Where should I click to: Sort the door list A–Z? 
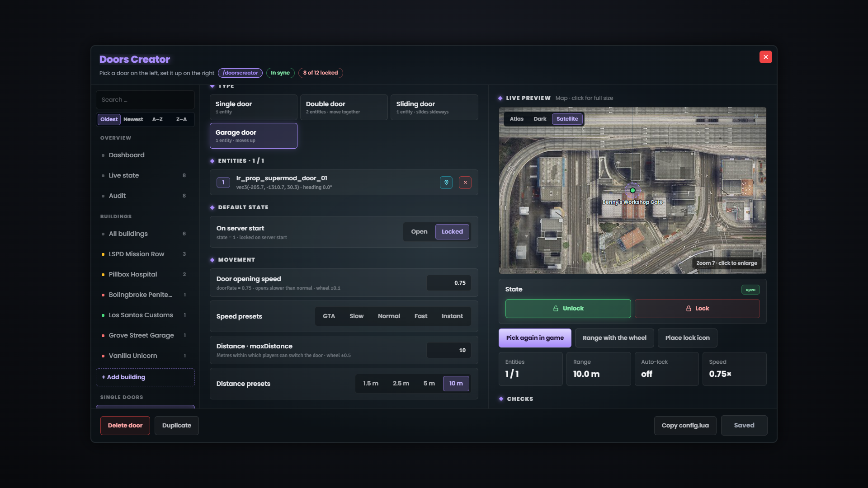tap(157, 119)
